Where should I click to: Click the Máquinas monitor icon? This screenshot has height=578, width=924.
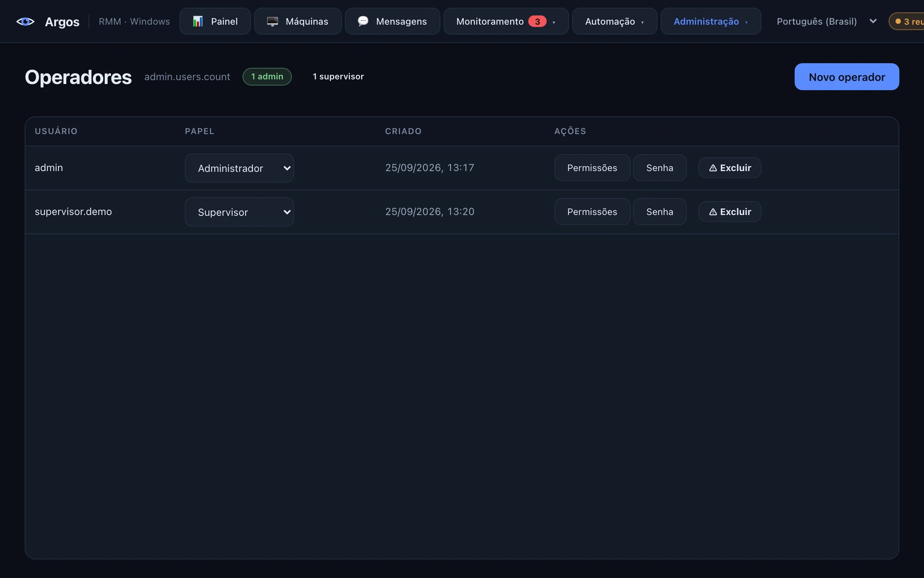click(272, 22)
